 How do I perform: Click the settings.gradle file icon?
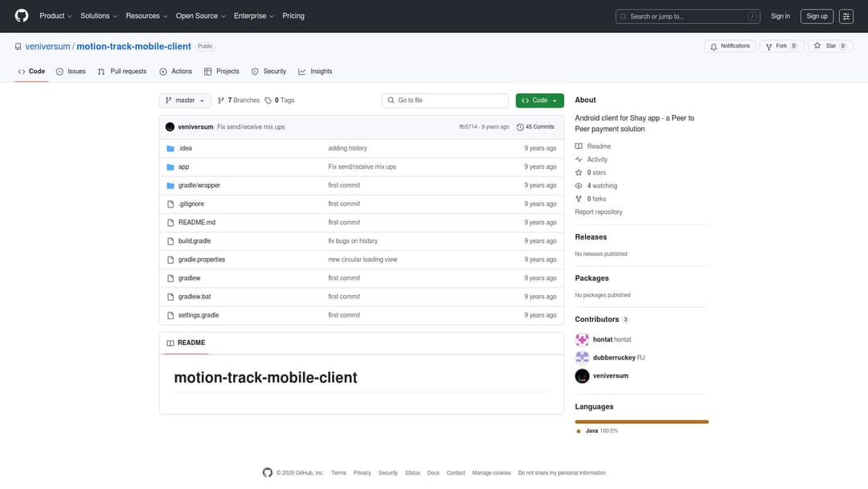[170, 315]
